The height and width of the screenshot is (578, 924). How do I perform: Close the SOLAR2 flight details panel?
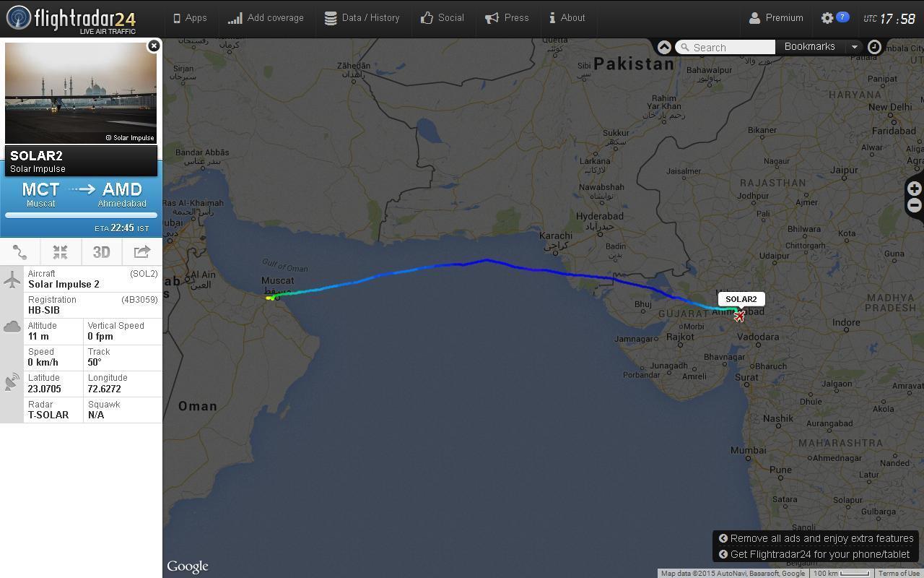point(153,46)
